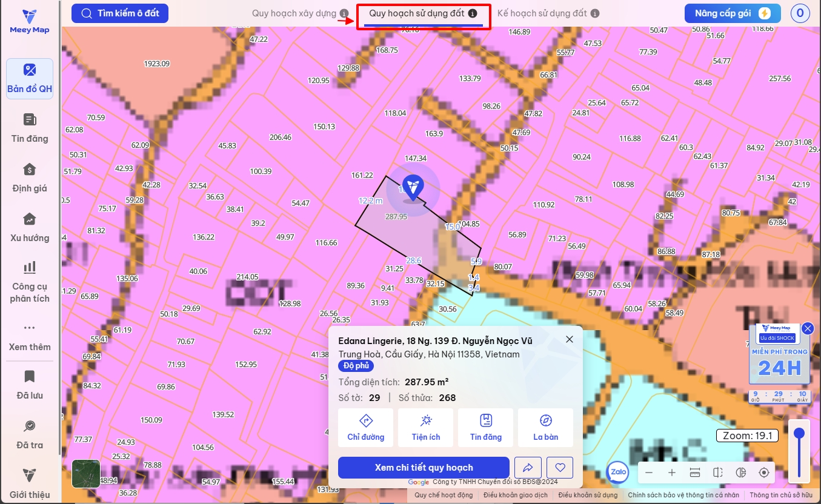The width and height of the screenshot is (821, 504).
Task: Select the Chỉ đường direction icon
Action: 365,426
